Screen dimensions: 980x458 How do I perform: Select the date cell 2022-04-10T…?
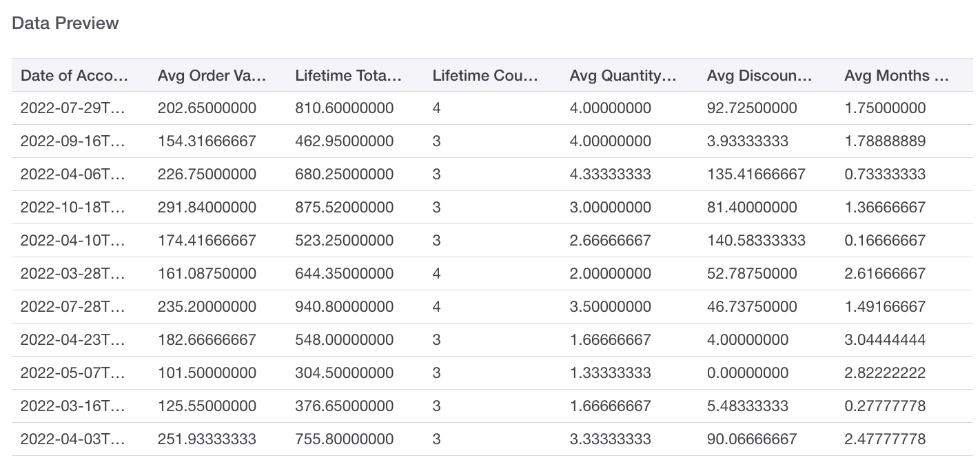click(x=73, y=241)
